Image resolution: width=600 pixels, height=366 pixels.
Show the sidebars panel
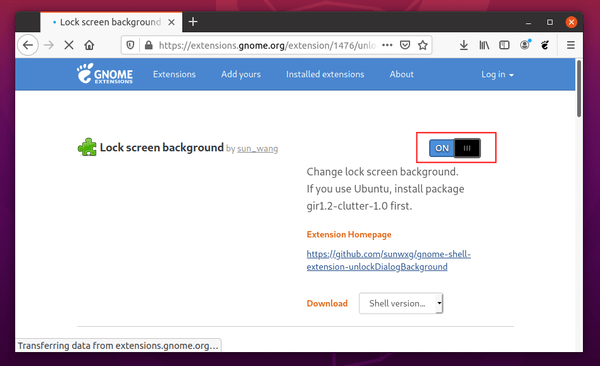tap(504, 45)
